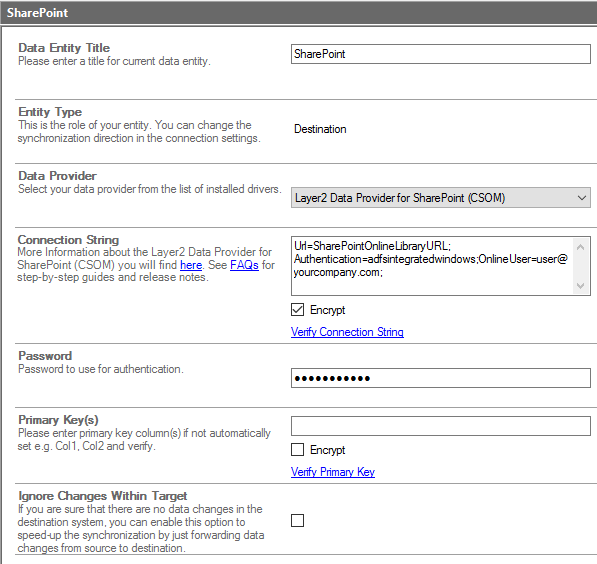Click the Data Entity Title input field
The image size is (597, 564).
pyautogui.click(x=441, y=54)
